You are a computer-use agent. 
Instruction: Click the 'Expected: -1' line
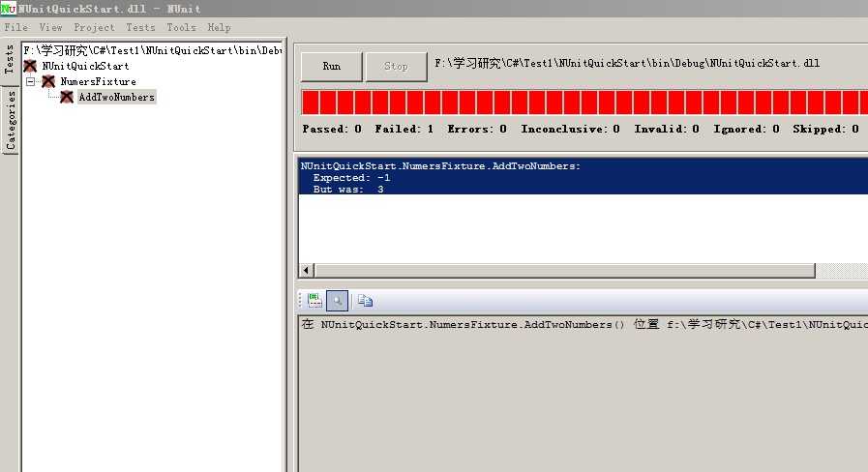(x=351, y=178)
